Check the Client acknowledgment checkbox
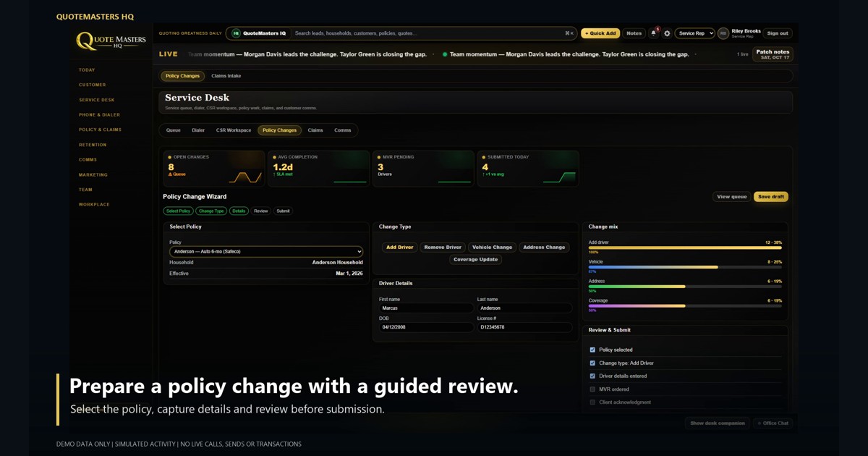 coord(592,402)
